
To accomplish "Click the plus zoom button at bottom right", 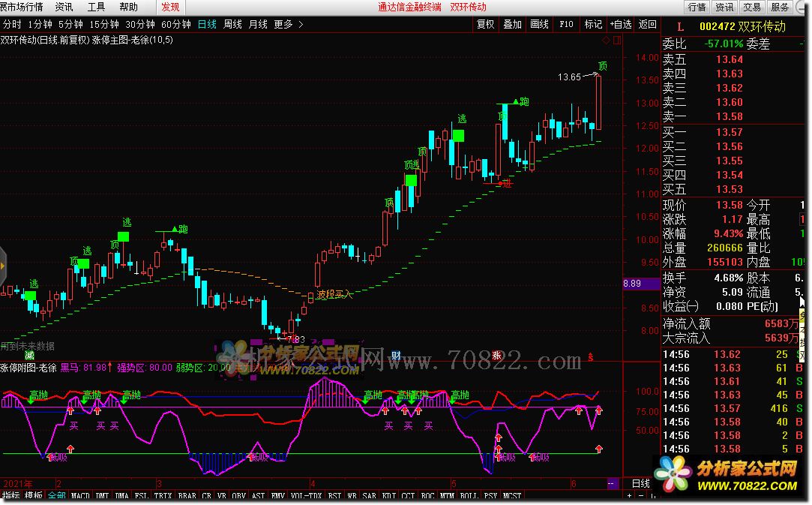I will [630, 496].
